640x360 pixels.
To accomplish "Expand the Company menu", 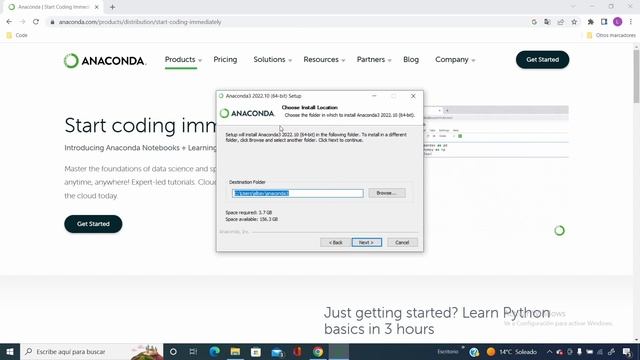I will pyautogui.click(x=455, y=60).
